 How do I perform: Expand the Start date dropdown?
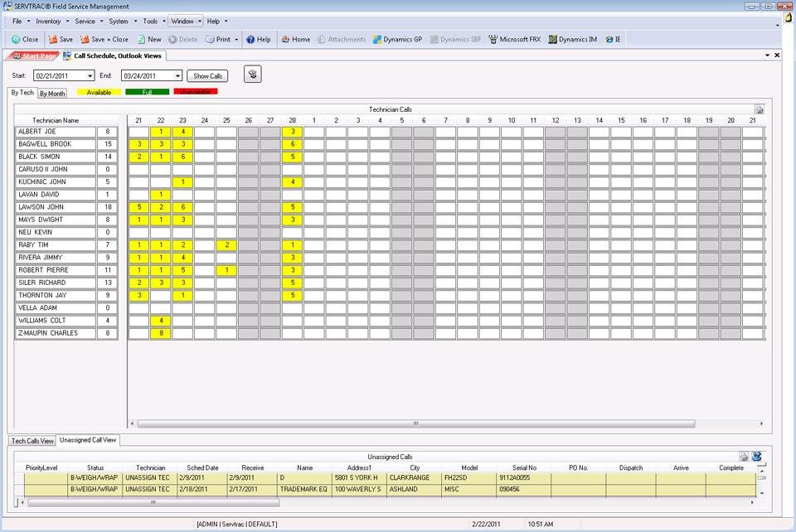point(88,76)
